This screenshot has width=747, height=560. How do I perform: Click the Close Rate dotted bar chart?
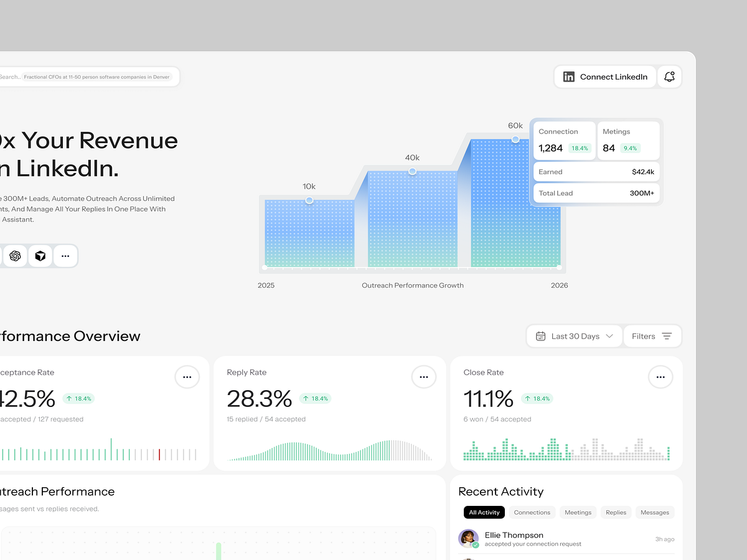(566, 449)
